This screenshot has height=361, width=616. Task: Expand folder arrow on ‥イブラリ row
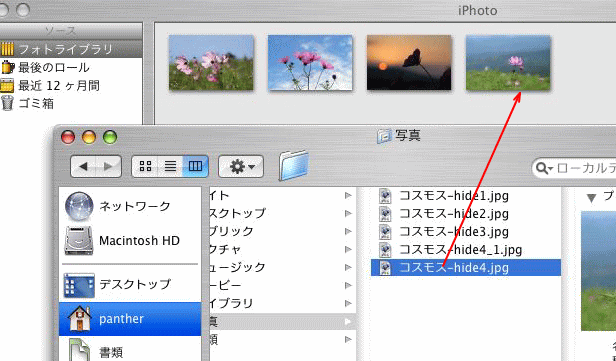[348, 304]
